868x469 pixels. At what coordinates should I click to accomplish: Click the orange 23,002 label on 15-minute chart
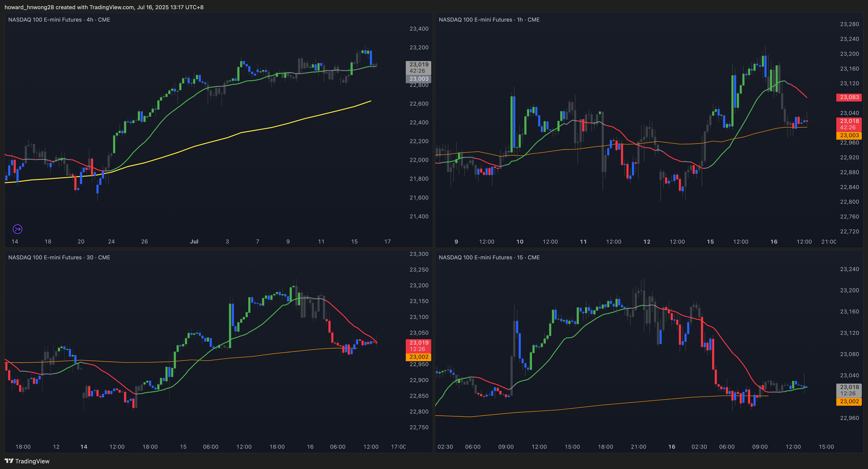point(849,401)
